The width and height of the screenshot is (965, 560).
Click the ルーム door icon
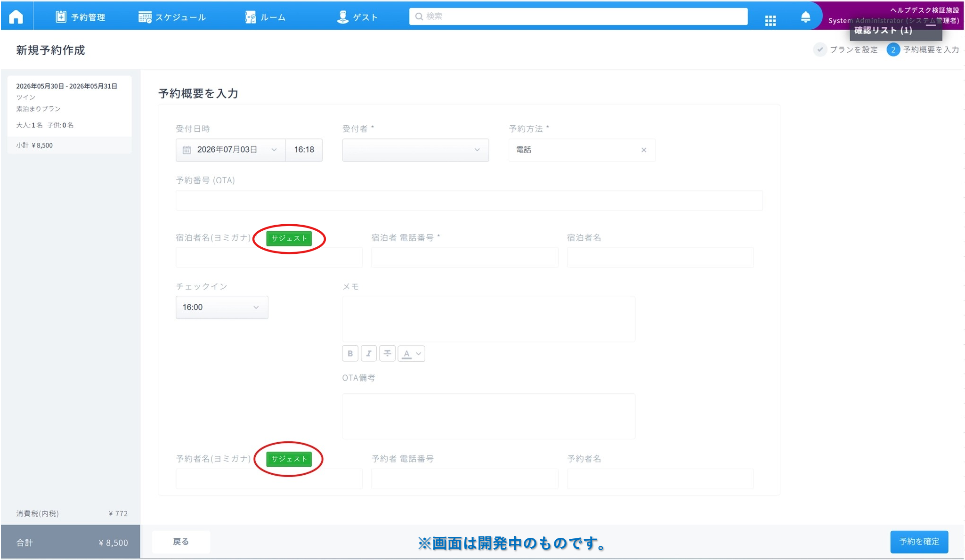click(x=251, y=17)
